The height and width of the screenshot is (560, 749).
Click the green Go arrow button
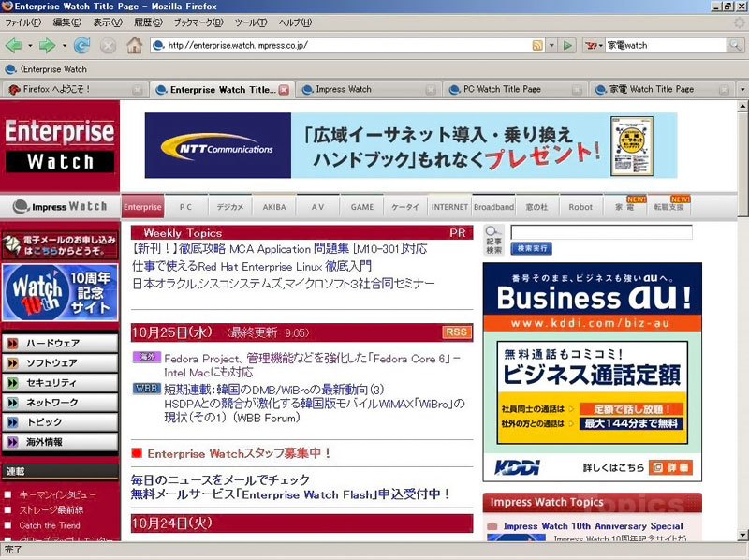pos(567,45)
